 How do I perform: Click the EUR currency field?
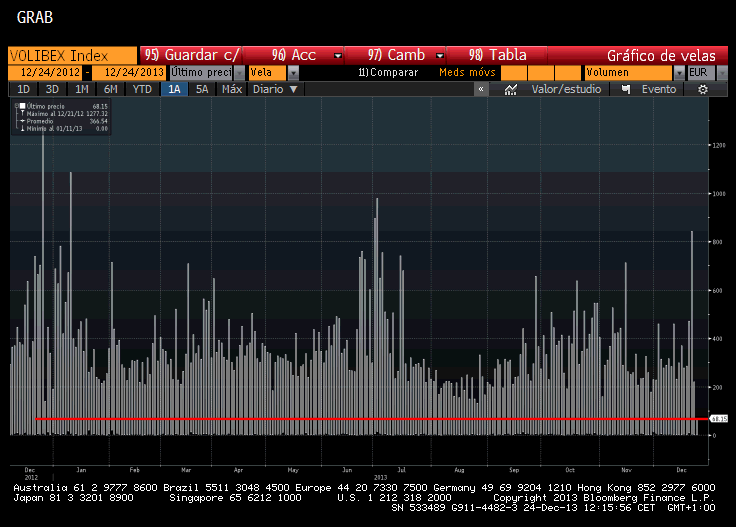pos(701,73)
